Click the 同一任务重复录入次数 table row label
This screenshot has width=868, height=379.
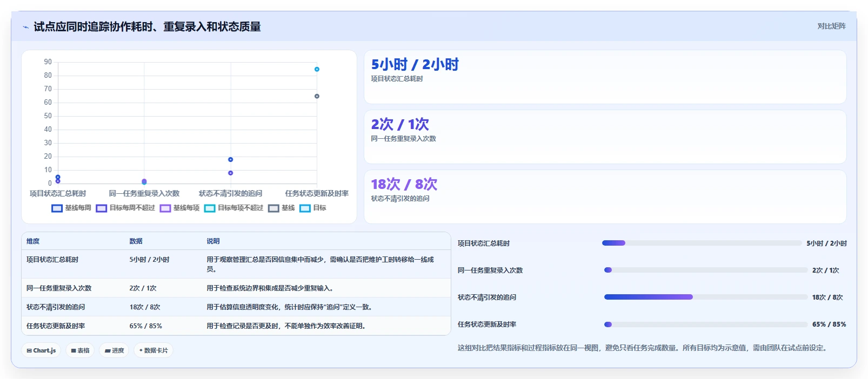click(x=59, y=288)
